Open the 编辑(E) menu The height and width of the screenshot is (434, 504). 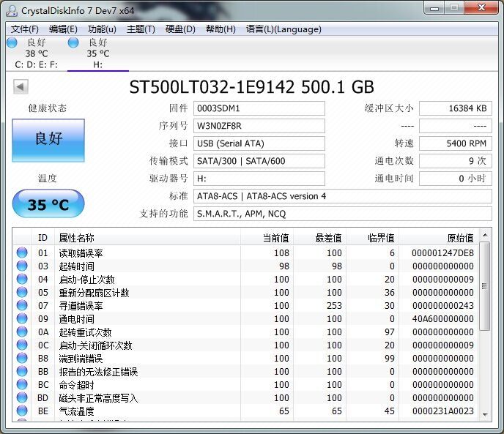63,29
